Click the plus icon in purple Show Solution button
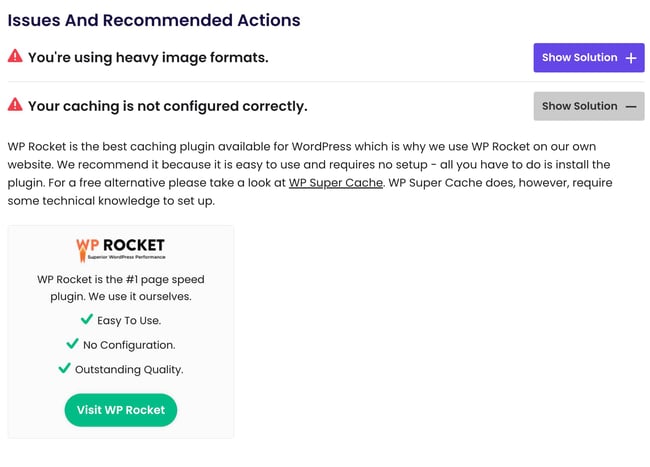Screen dimensions: 650x467 tap(631, 58)
